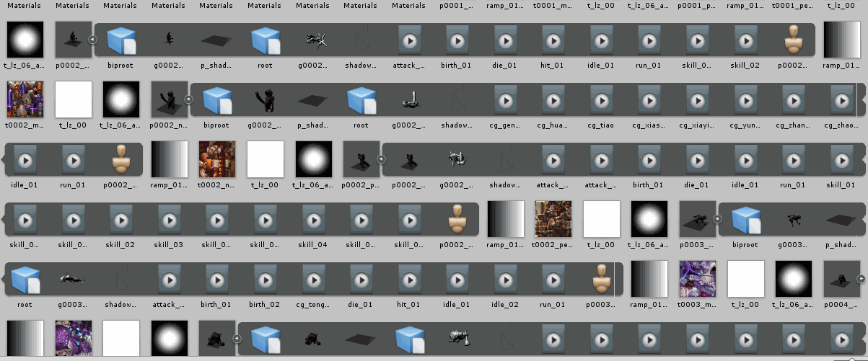The height and width of the screenshot is (361, 868).
Task: Select the t0002_n texture thumbnail
Action: (217, 159)
